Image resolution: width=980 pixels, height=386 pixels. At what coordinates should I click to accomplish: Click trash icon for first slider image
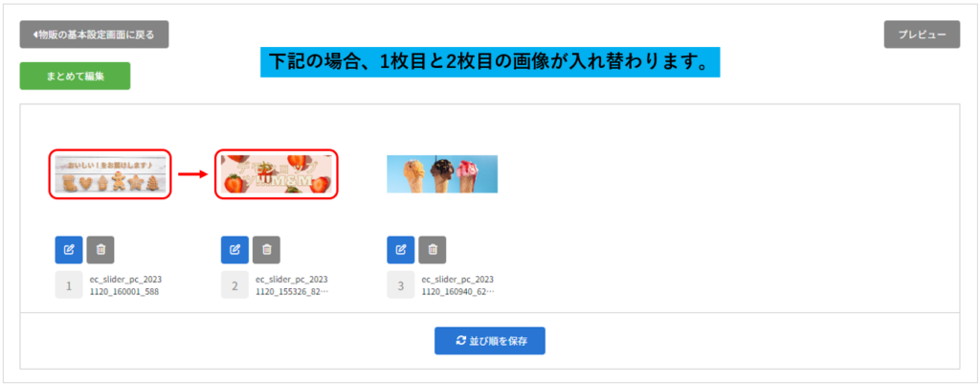point(100,250)
